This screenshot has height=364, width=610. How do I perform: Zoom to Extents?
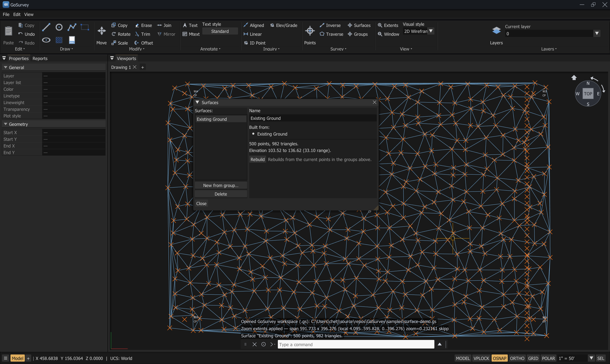pyautogui.click(x=388, y=25)
